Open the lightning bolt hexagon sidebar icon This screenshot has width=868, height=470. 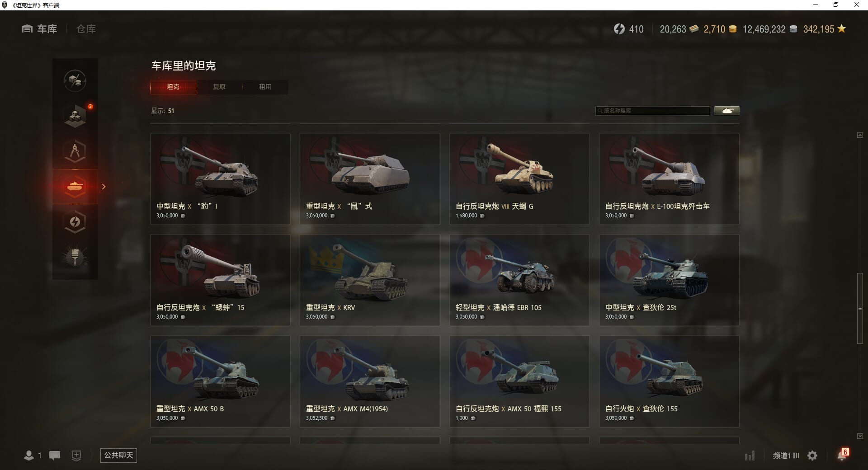[75, 222]
